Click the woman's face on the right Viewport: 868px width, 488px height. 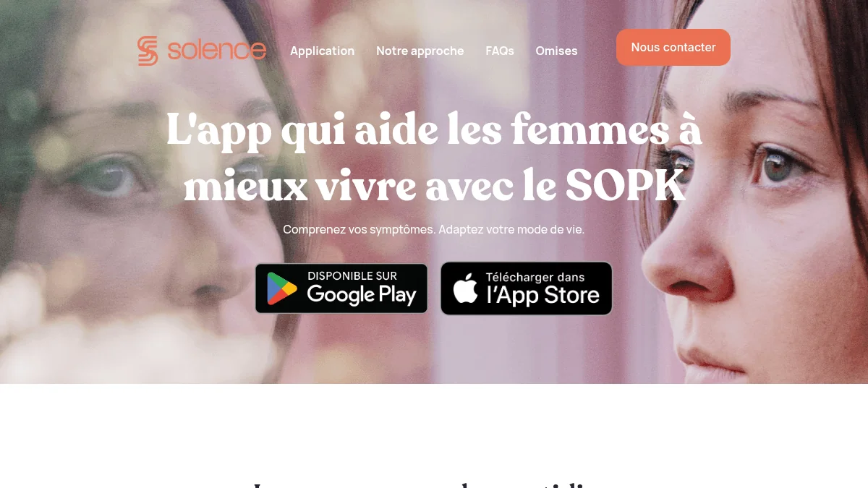pyautogui.click(x=752, y=210)
